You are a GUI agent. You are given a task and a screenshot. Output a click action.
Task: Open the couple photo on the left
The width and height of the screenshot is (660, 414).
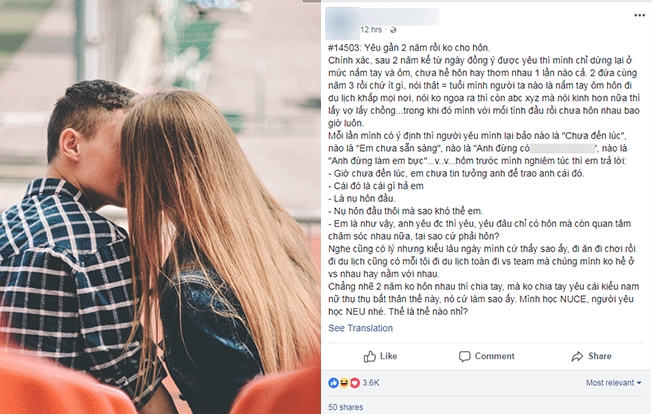160,207
